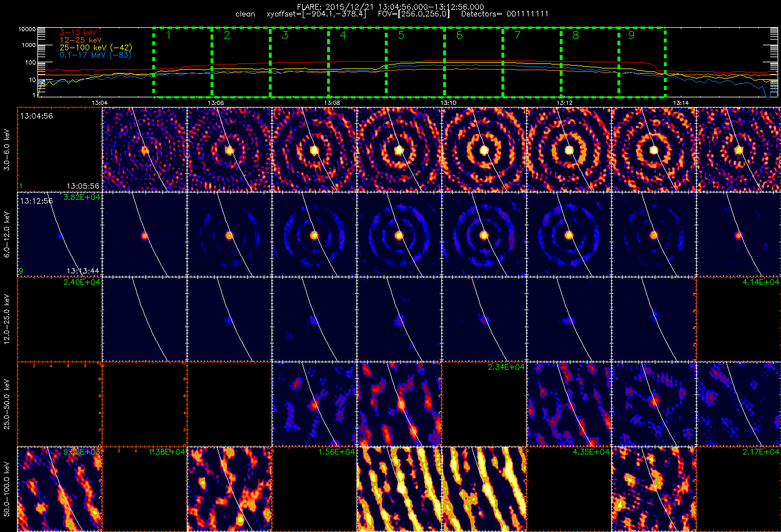Open the rightmost 6.0-12.0 keV image

coord(739,234)
